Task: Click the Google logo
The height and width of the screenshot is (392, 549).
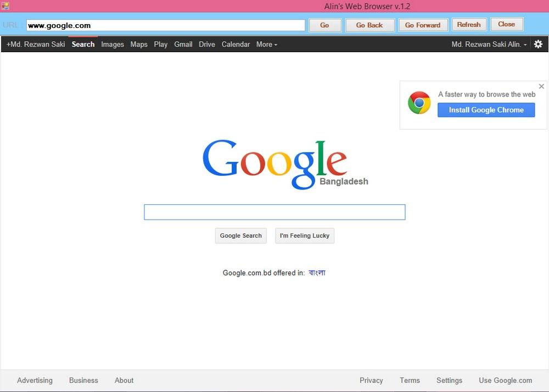Action: pyautogui.click(x=275, y=165)
